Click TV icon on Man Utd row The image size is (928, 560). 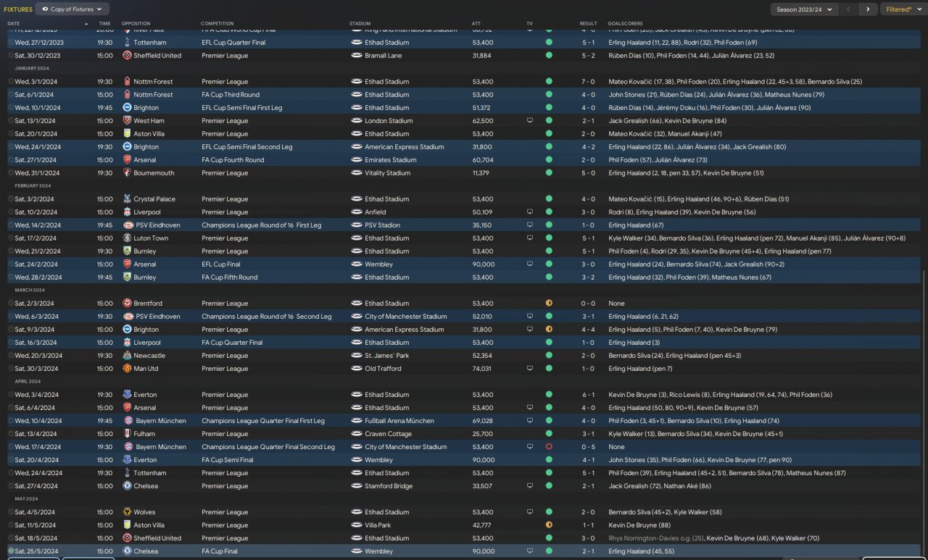pos(530,369)
